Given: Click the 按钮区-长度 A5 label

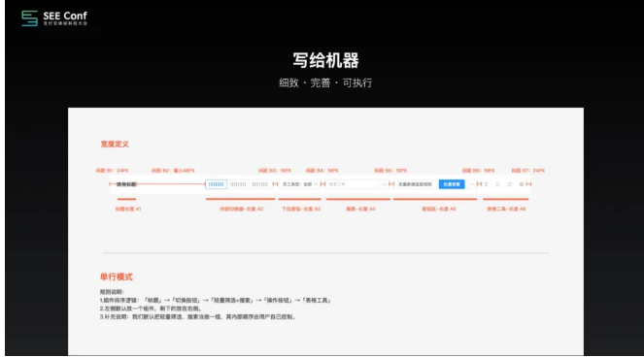Looking at the screenshot, I should point(439,209).
